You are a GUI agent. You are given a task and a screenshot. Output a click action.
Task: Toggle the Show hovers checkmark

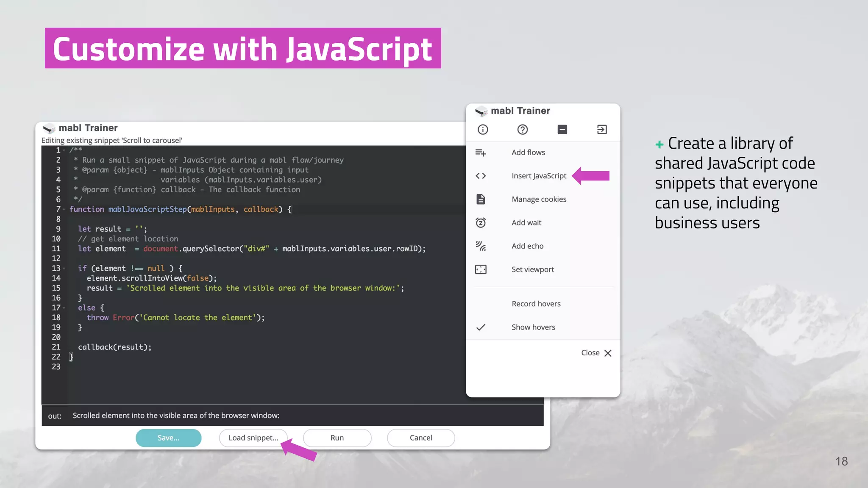coord(481,327)
